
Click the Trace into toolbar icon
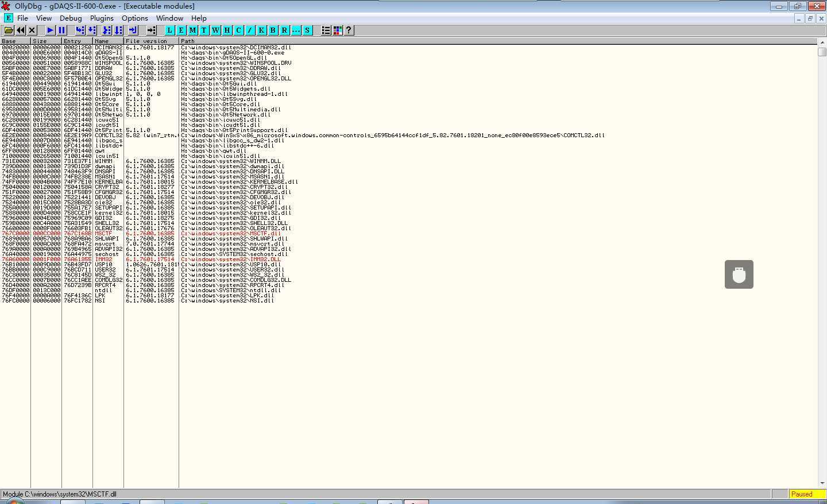(x=106, y=30)
